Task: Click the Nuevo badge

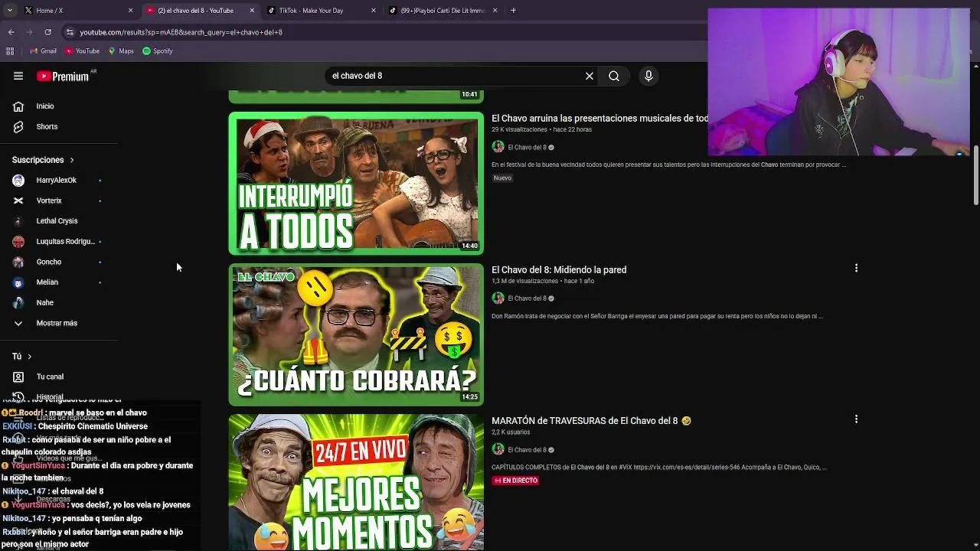Action: pyautogui.click(x=502, y=178)
